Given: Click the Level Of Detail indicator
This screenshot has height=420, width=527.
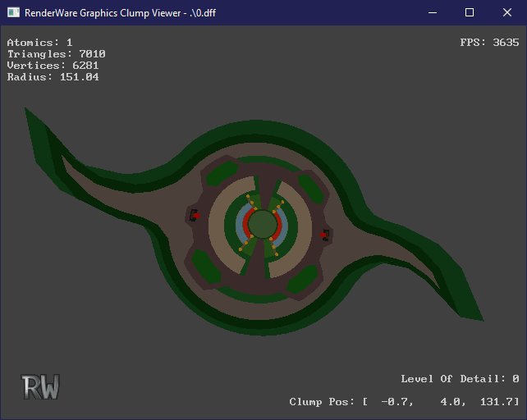Looking at the screenshot, I should [x=460, y=379].
